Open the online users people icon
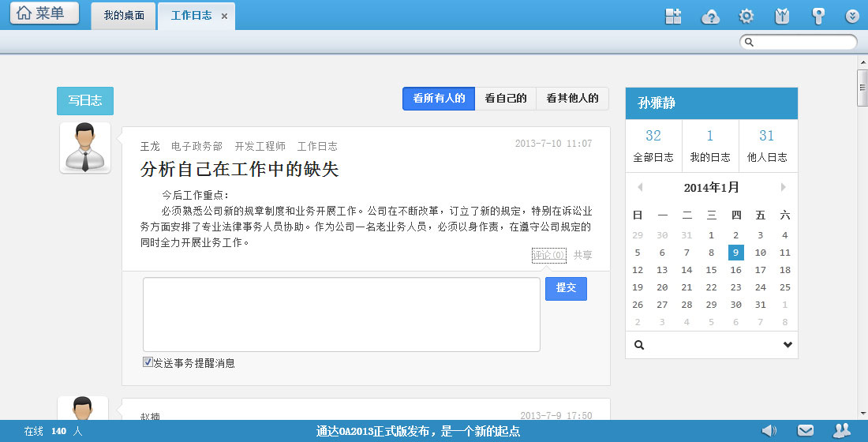The image size is (868, 442). (842, 430)
